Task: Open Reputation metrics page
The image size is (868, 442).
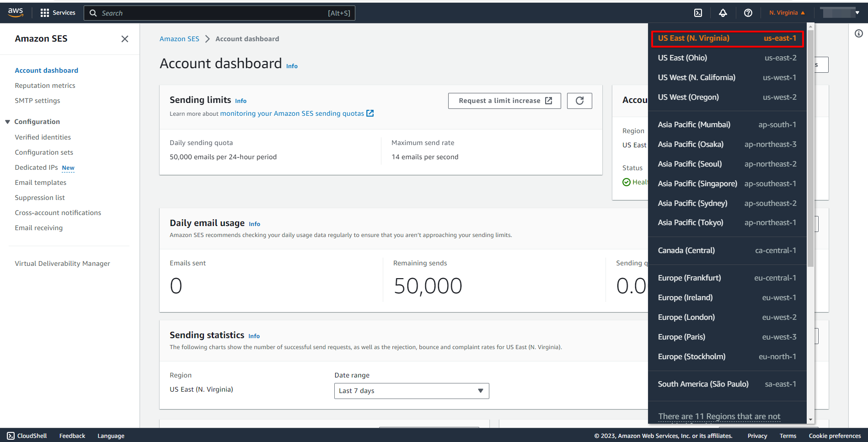Action: (45, 86)
